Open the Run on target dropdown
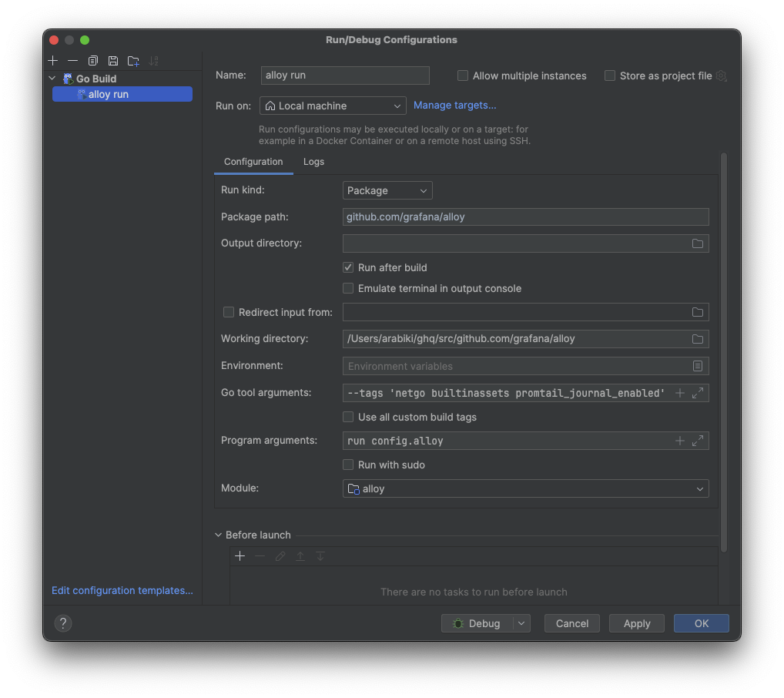784x698 pixels. click(333, 106)
